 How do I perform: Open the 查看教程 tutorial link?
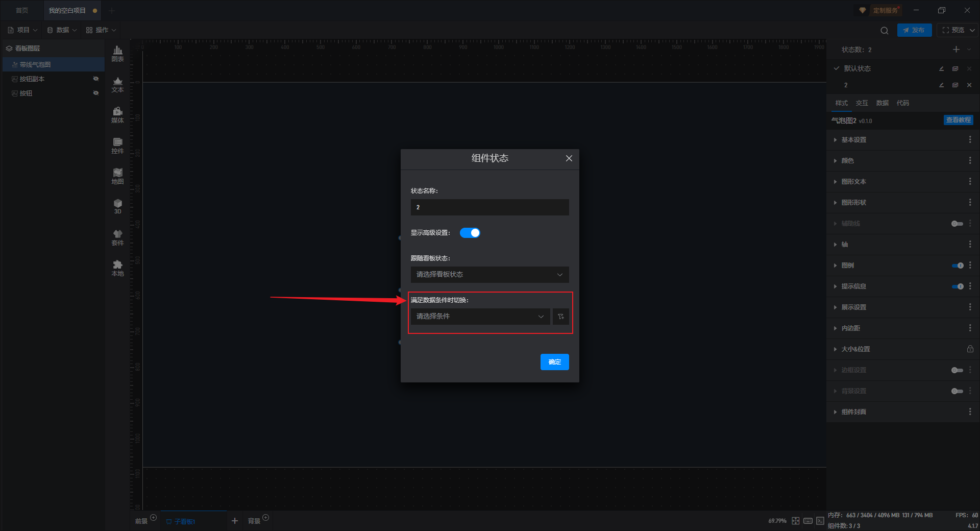pyautogui.click(x=959, y=120)
